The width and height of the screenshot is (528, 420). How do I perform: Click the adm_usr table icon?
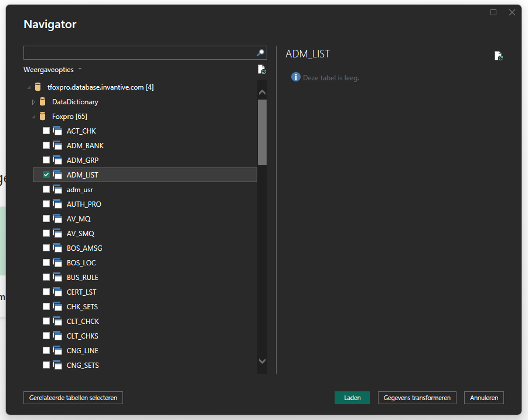click(x=57, y=189)
